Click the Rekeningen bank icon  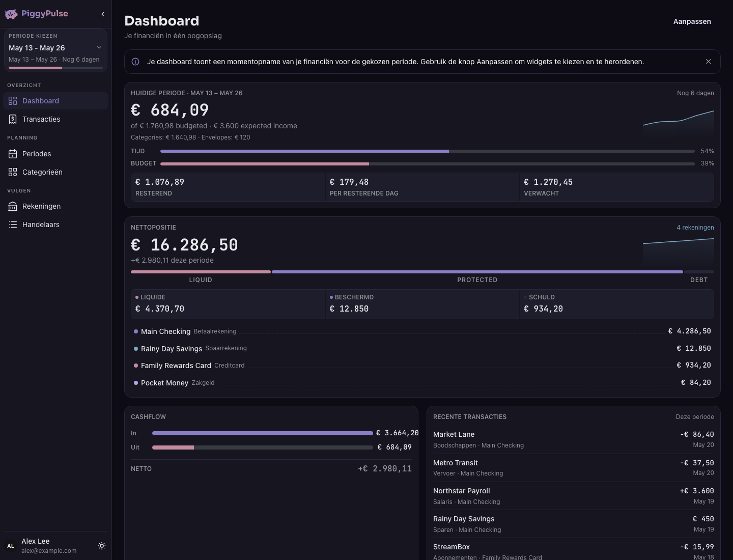[13, 206]
